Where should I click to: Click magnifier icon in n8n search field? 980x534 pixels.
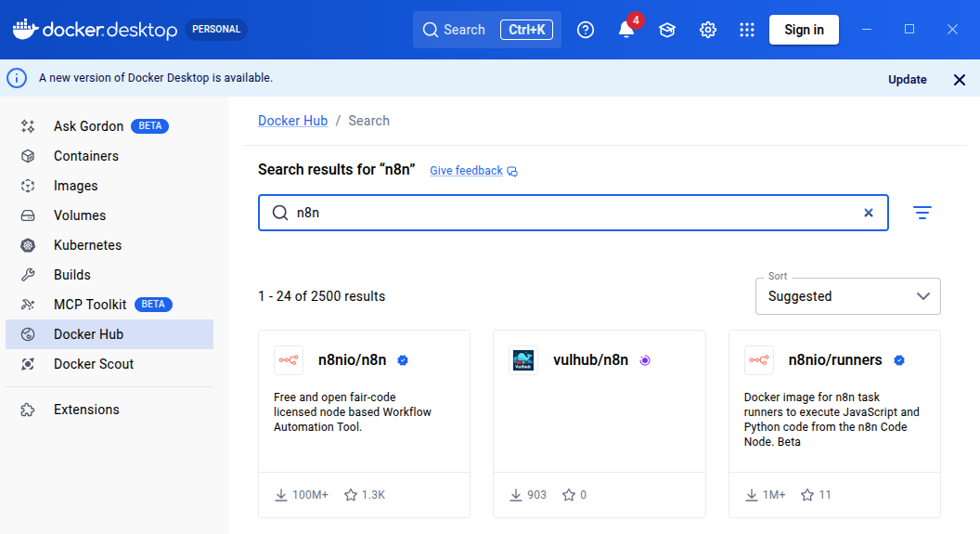(x=280, y=213)
